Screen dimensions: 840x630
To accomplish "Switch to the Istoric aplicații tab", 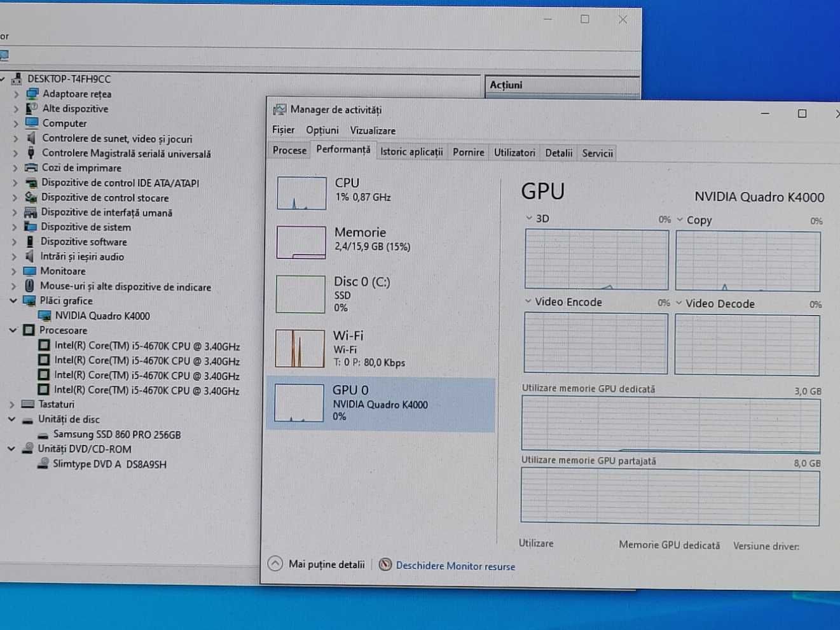I will [x=411, y=151].
